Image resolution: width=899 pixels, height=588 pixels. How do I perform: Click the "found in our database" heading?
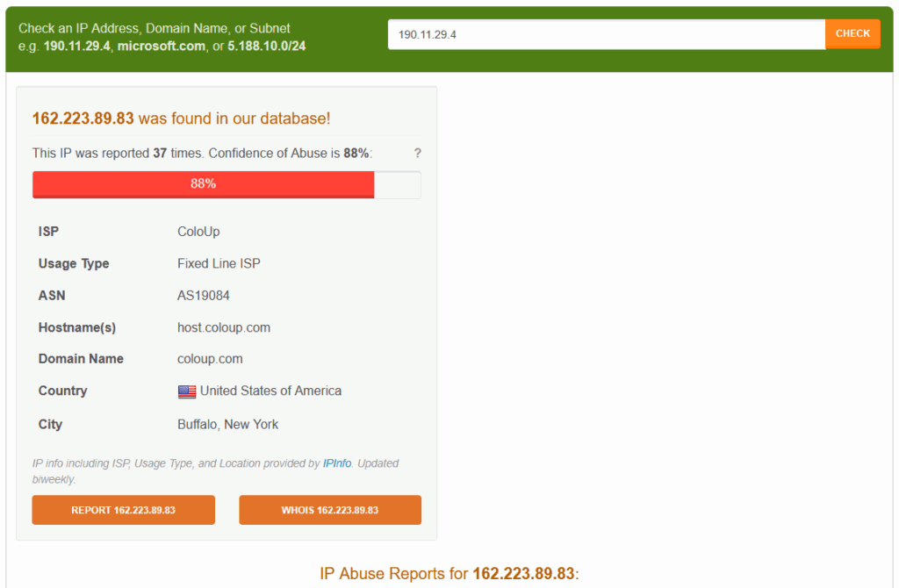click(x=182, y=118)
